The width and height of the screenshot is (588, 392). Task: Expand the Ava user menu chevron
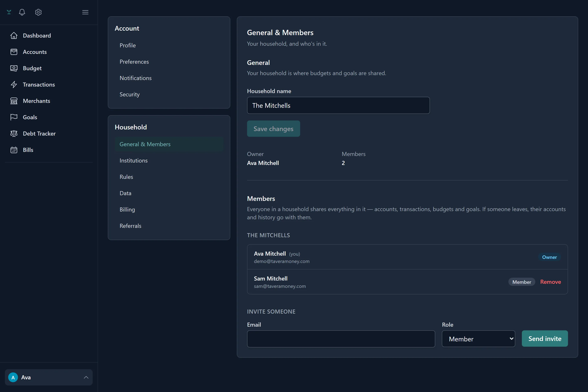point(86,377)
